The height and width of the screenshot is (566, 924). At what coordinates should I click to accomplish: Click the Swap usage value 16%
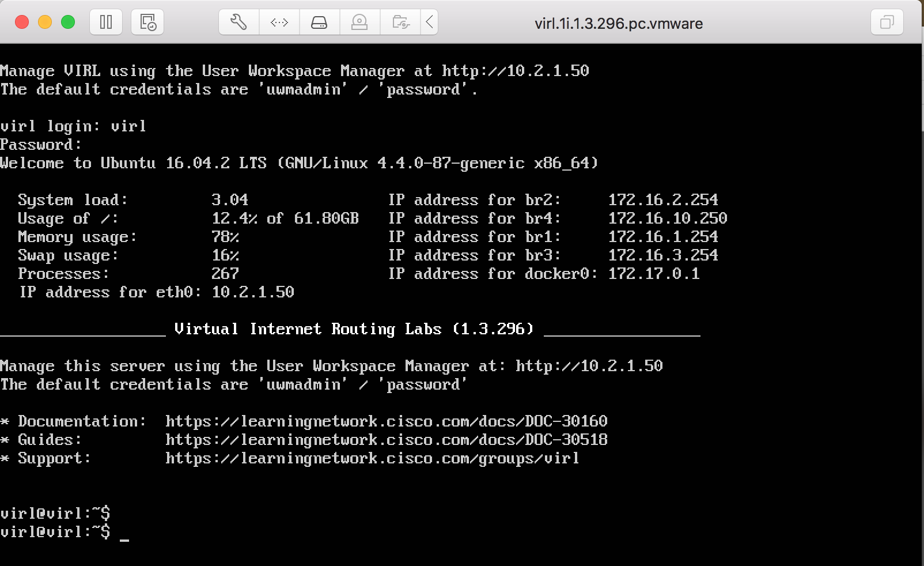225,255
